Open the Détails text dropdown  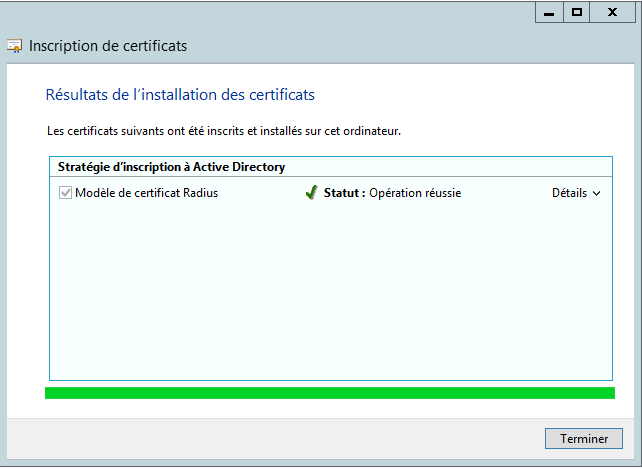pos(569,193)
